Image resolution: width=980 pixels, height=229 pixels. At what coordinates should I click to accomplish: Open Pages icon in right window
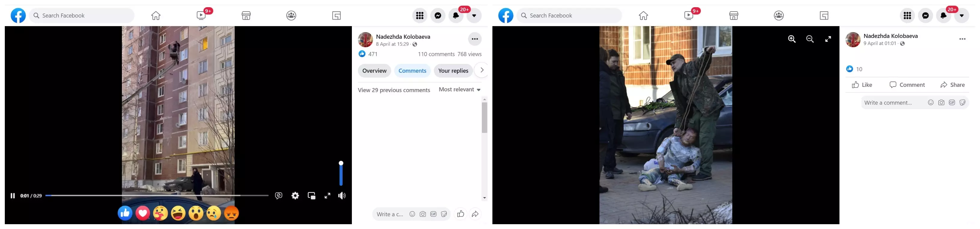(x=824, y=16)
